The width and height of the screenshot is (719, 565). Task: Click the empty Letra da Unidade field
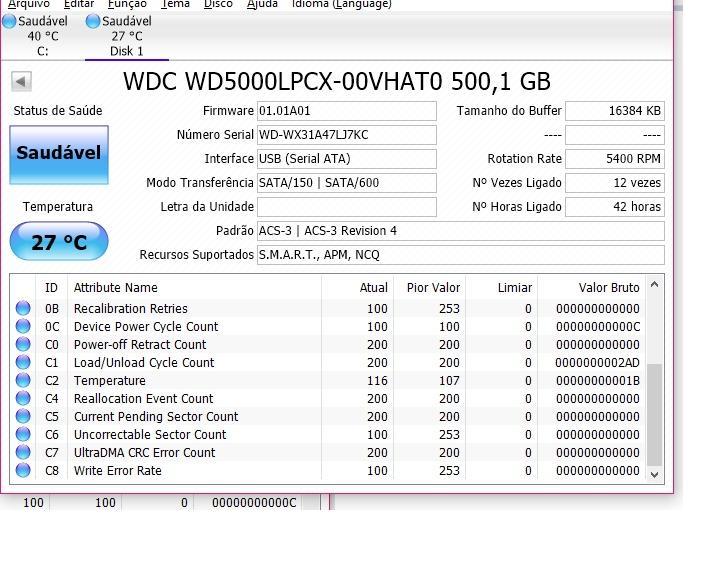[347, 207]
